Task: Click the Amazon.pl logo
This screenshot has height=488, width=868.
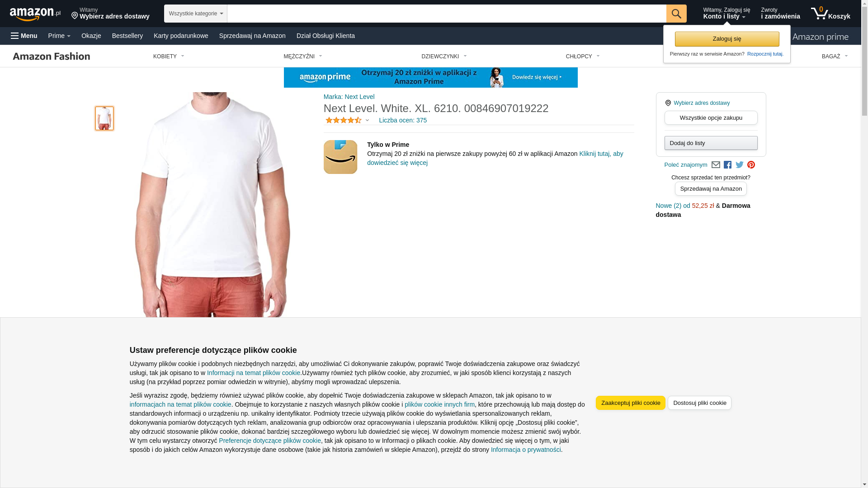Action: tap(35, 14)
